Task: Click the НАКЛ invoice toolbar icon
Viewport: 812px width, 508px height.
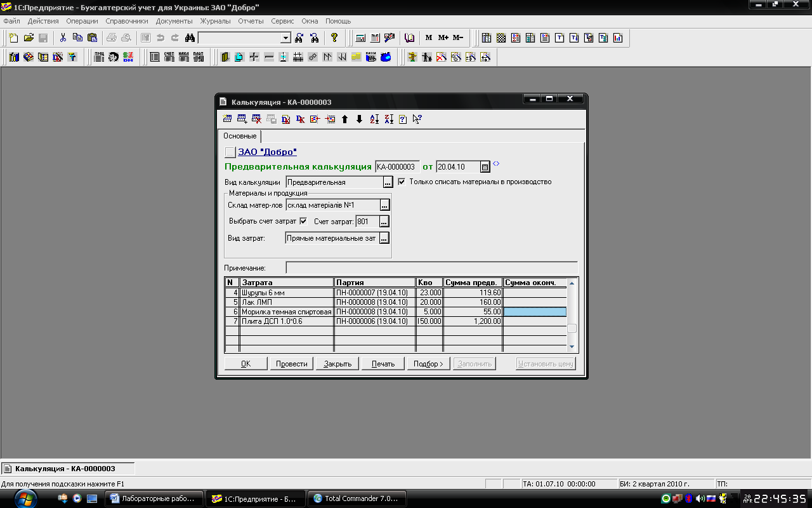Action: (x=184, y=57)
